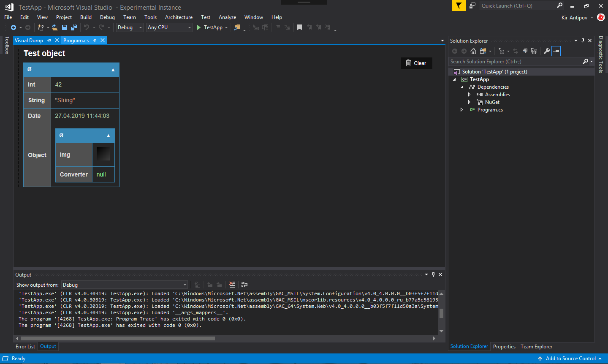
Task: Collapse the TestApp project node
Action: click(454, 79)
